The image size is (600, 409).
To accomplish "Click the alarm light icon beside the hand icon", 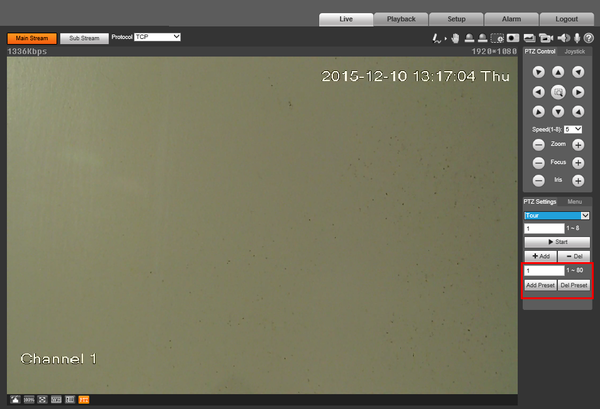I will [x=469, y=38].
